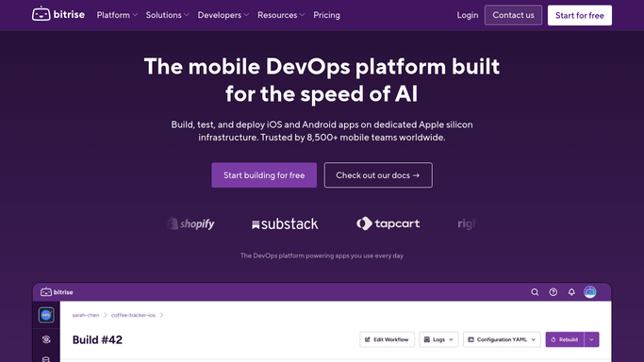The image size is (644, 362).
Task: Open the sarah-chen breadcrumb
Action: pyautogui.click(x=86, y=315)
